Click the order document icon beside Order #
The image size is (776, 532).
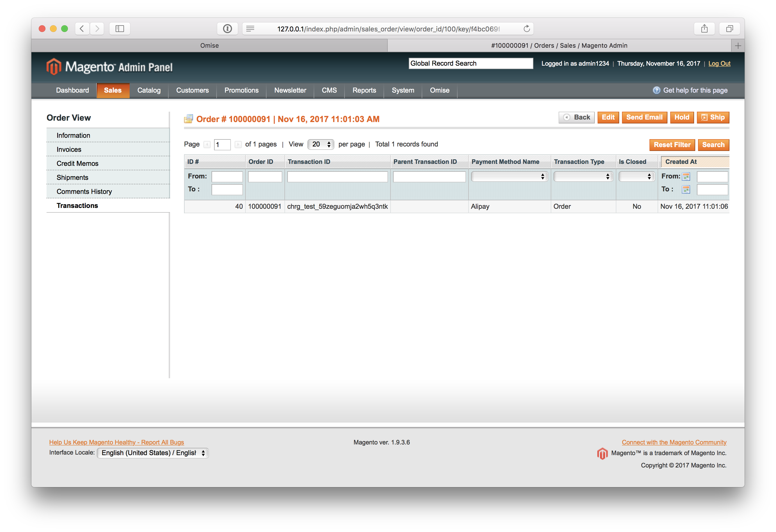point(189,119)
